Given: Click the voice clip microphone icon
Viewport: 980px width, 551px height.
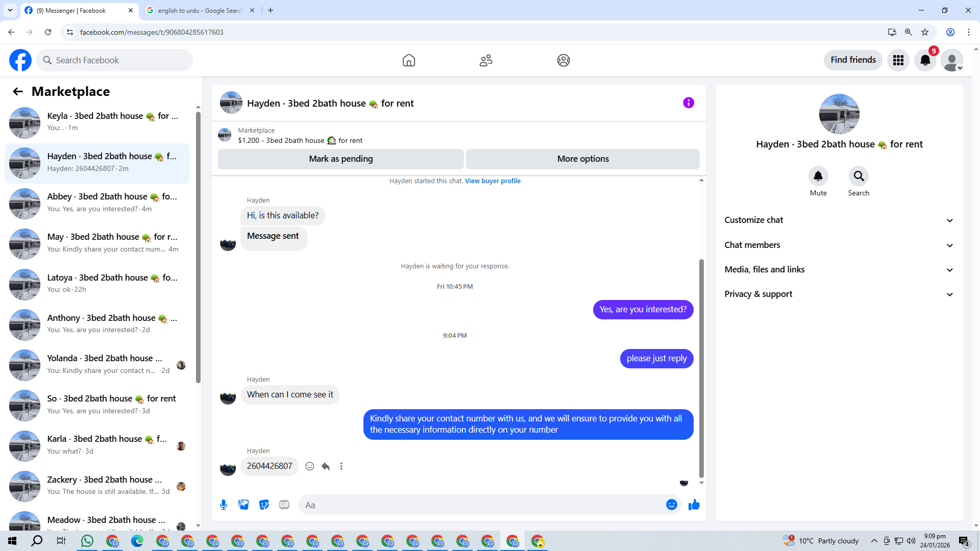Looking at the screenshot, I should click(224, 505).
